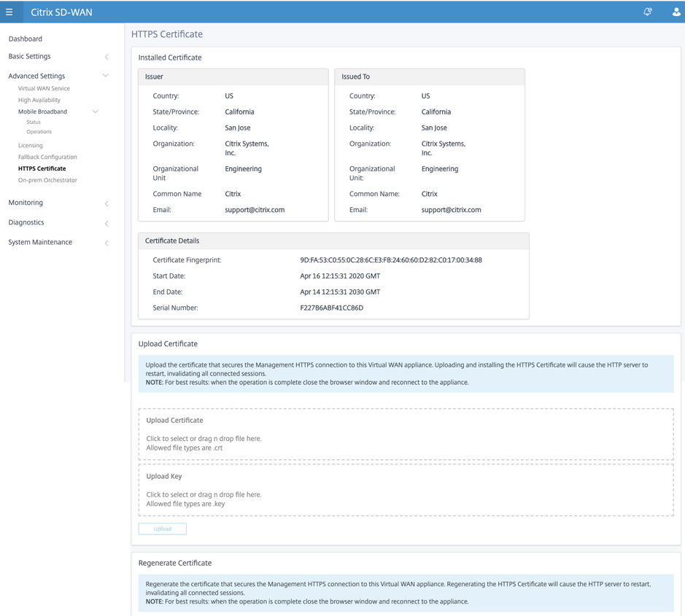Open Basic Settings menu
Image resolution: width=685 pixels, height=616 pixels.
[29, 56]
